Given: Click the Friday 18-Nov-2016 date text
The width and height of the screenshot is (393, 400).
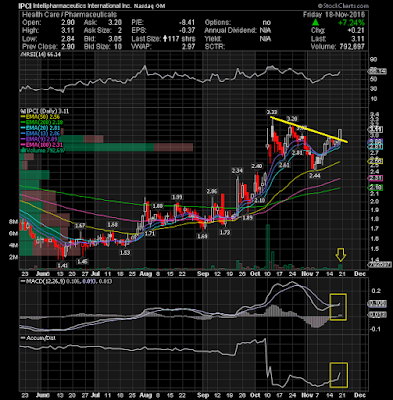Looking at the screenshot, I should tap(334, 14).
